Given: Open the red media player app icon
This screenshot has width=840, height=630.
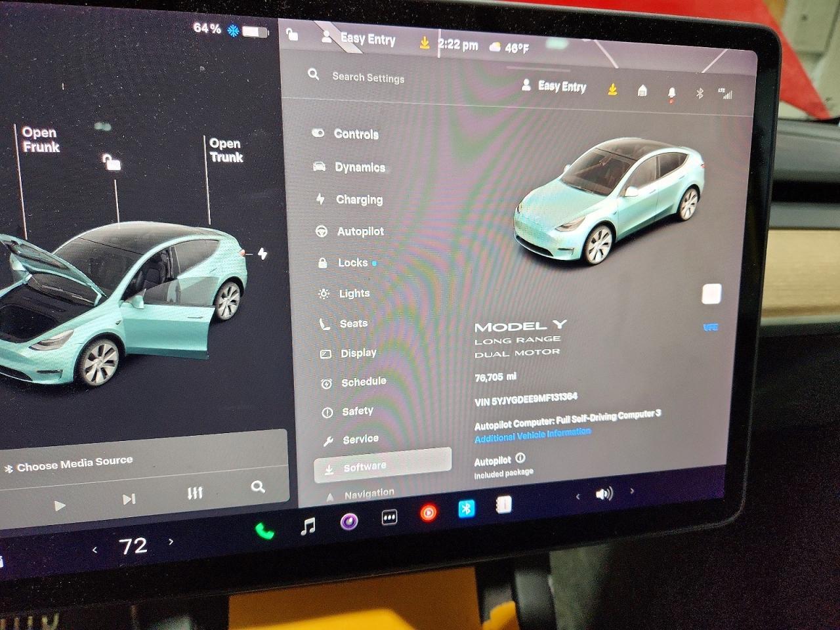Looking at the screenshot, I should tap(428, 513).
